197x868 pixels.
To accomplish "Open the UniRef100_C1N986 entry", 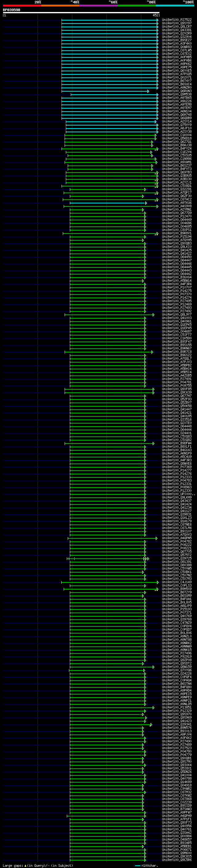I will [x=176, y=159].
